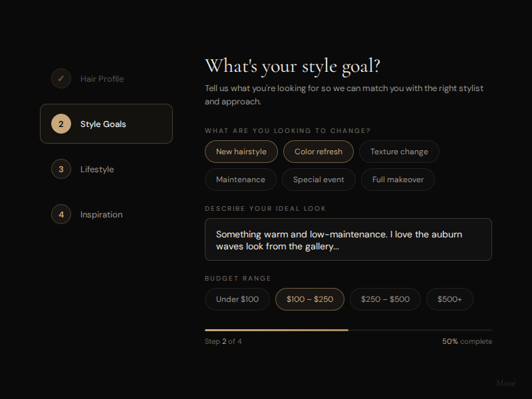Image resolution: width=532 pixels, height=399 pixels.
Task: Choose the Maintenance option
Action: click(x=241, y=180)
